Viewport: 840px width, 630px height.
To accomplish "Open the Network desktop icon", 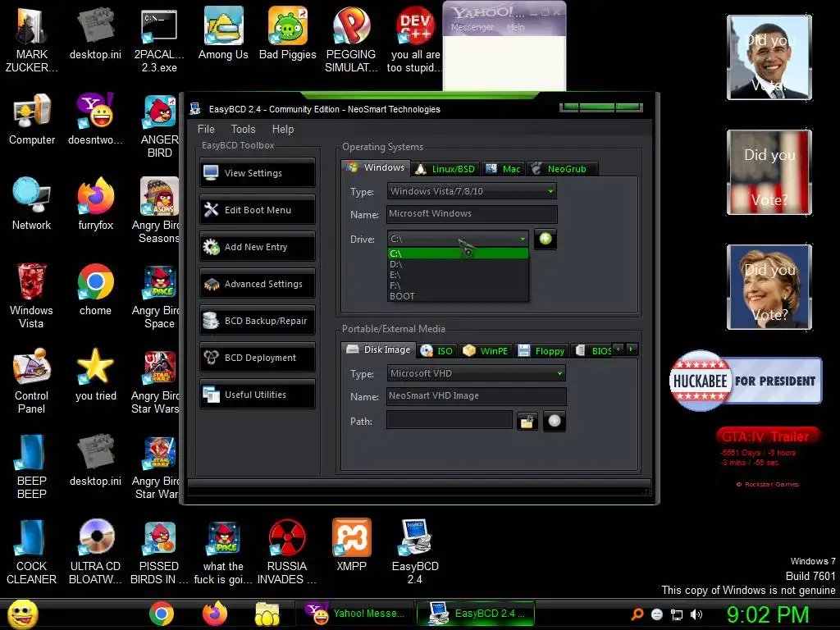I will point(32,204).
